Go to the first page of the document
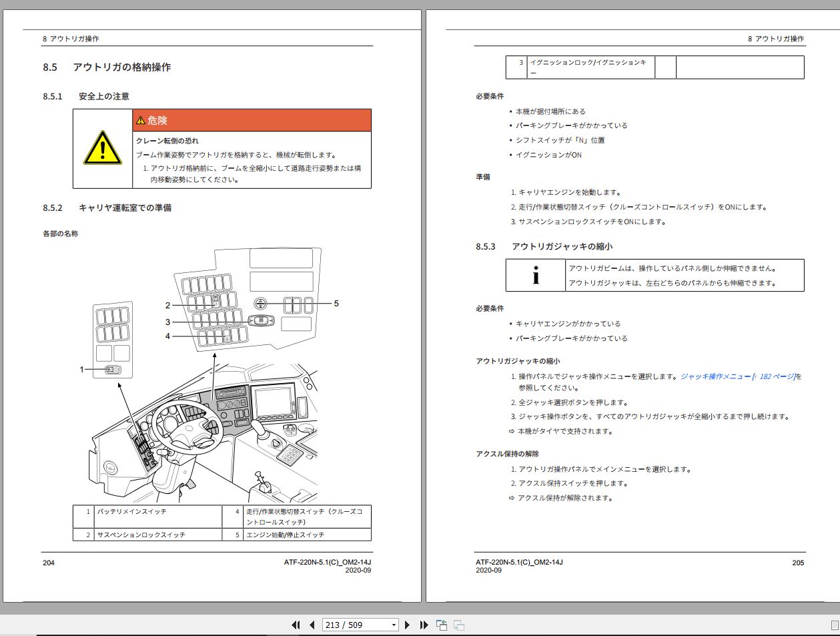The height and width of the screenshot is (636, 840). click(x=296, y=625)
